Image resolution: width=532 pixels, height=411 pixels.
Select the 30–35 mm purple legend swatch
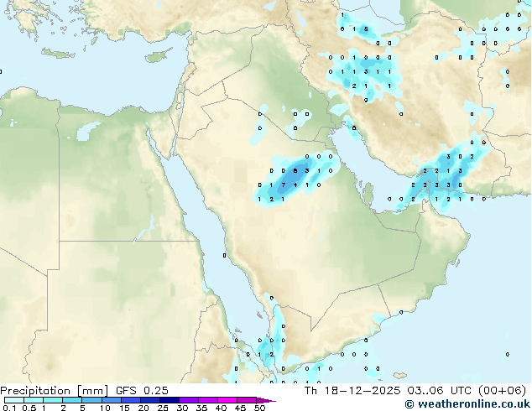pos(189,400)
